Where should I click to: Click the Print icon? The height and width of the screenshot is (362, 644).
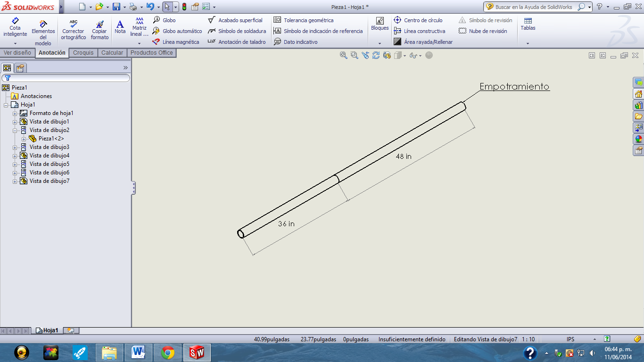[x=133, y=7]
